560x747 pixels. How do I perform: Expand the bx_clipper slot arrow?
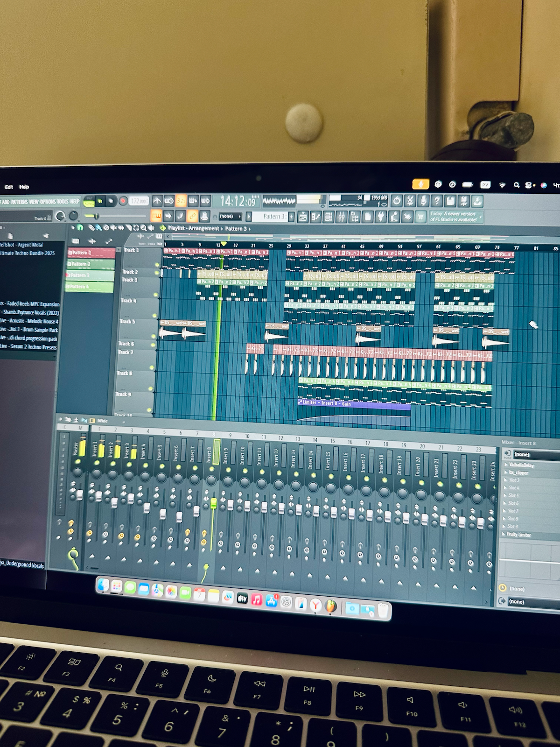(x=505, y=472)
